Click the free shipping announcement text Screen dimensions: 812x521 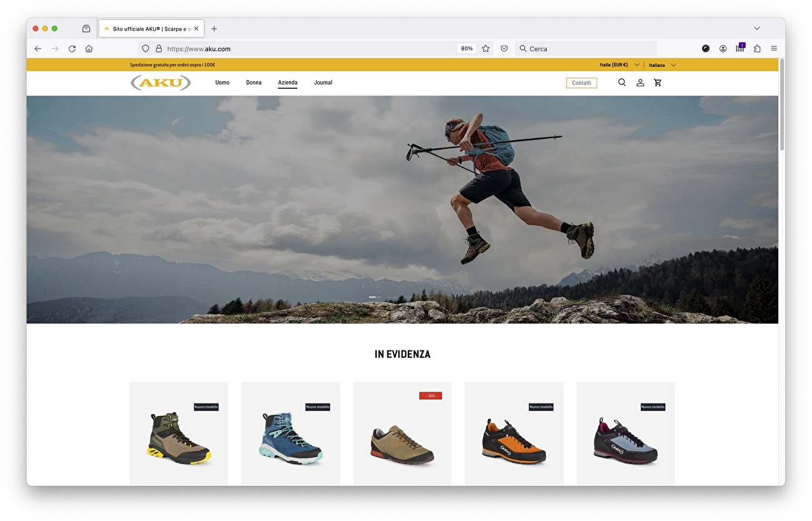(172, 65)
